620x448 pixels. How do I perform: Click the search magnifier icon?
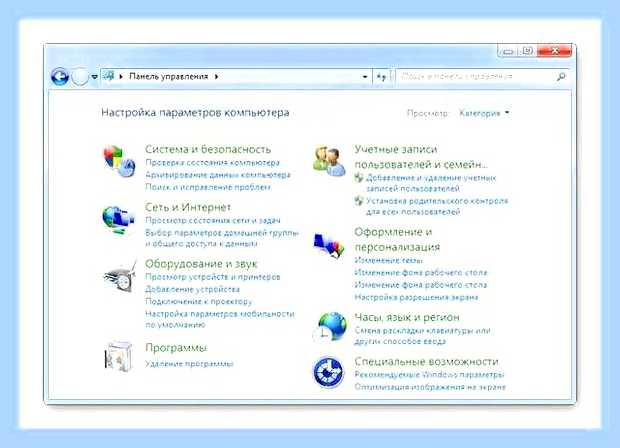point(561,76)
